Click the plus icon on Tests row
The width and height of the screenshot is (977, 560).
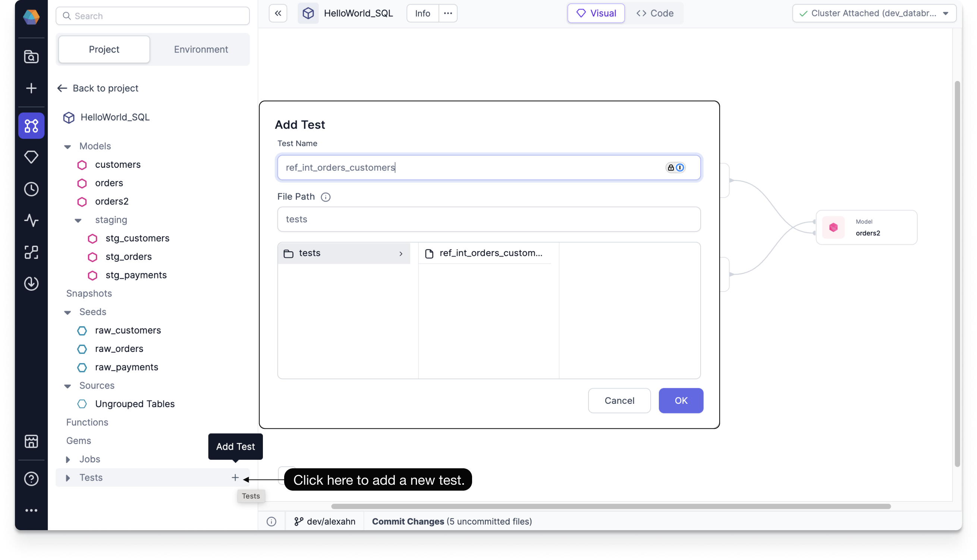[235, 478]
